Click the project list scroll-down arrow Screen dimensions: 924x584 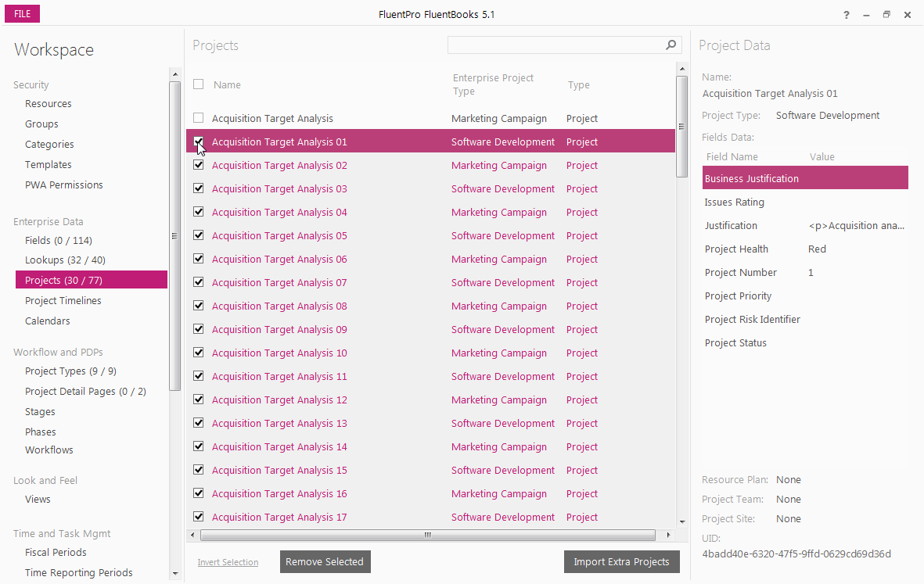(681, 521)
